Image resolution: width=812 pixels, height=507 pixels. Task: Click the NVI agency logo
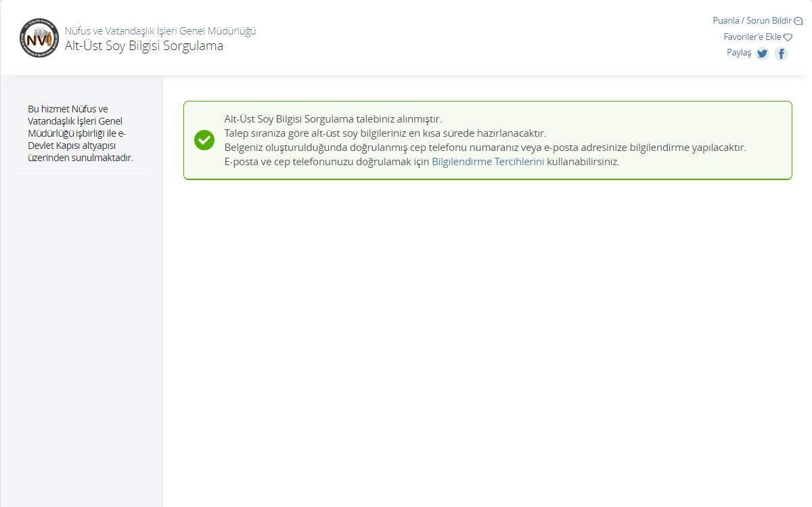click(39, 38)
